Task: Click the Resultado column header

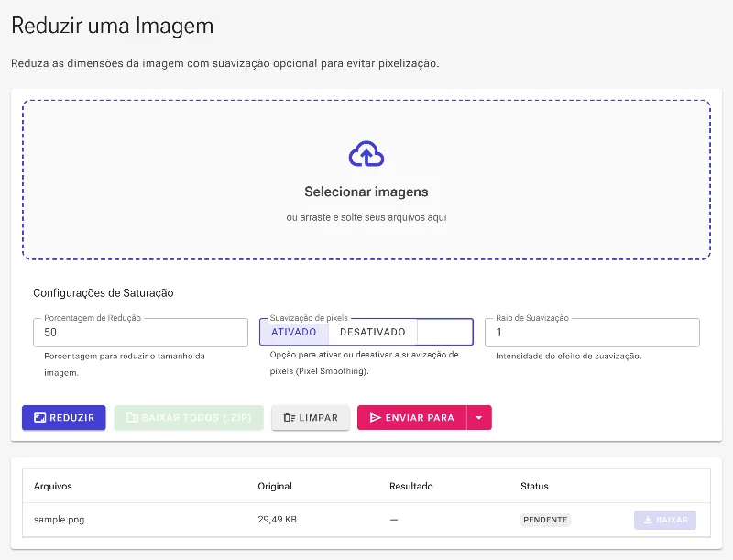Action: pos(410,486)
